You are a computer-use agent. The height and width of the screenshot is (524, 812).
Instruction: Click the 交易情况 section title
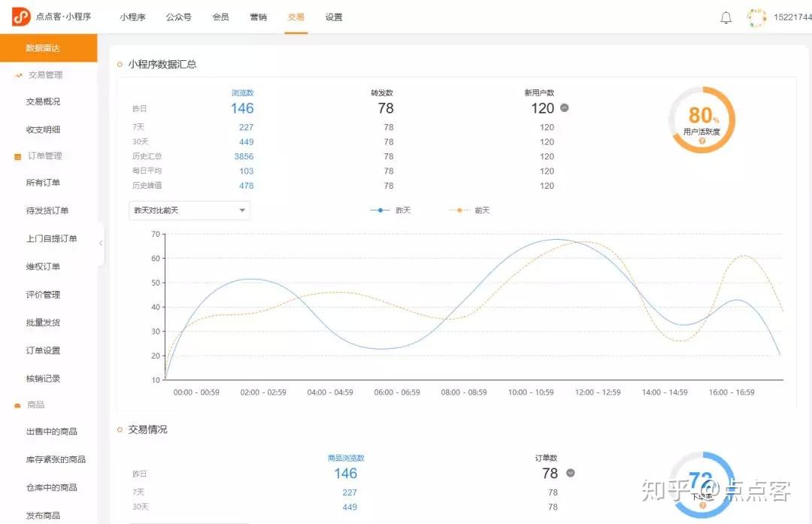click(147, 429)
